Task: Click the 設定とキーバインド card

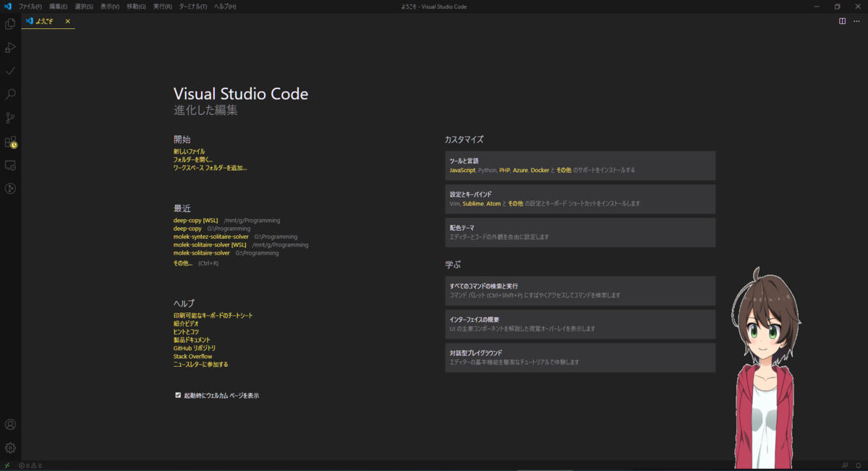Action: click(x=580, y=199)
